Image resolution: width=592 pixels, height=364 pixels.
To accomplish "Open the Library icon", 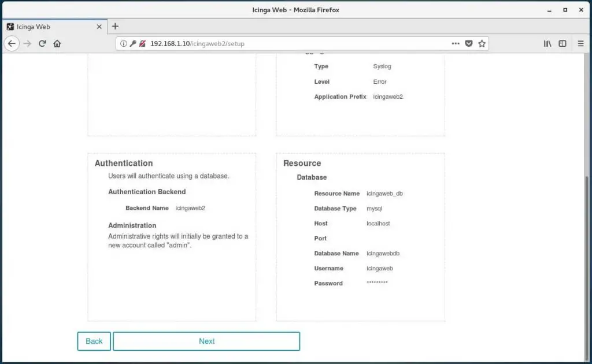I will coord(547,44).
